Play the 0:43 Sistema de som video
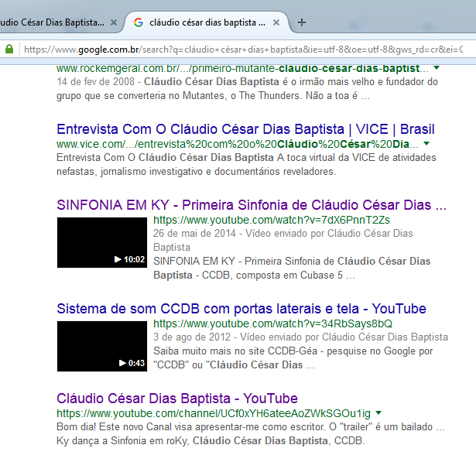The width and height of the screenshot is (476, 462). 101,346
